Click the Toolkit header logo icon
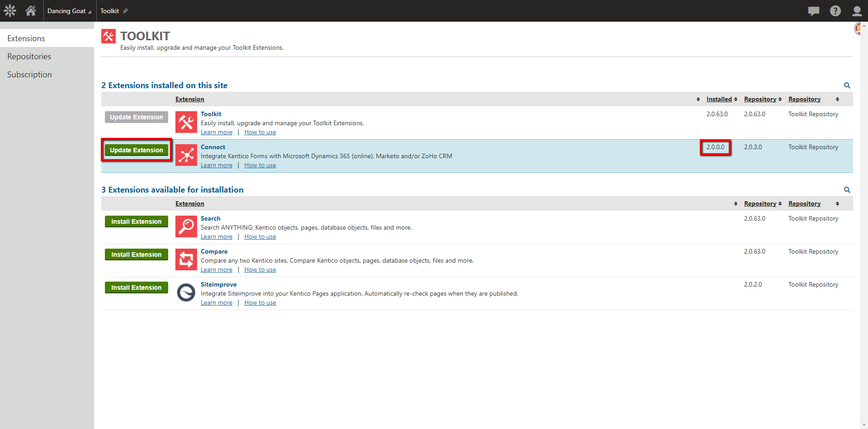 108,36
